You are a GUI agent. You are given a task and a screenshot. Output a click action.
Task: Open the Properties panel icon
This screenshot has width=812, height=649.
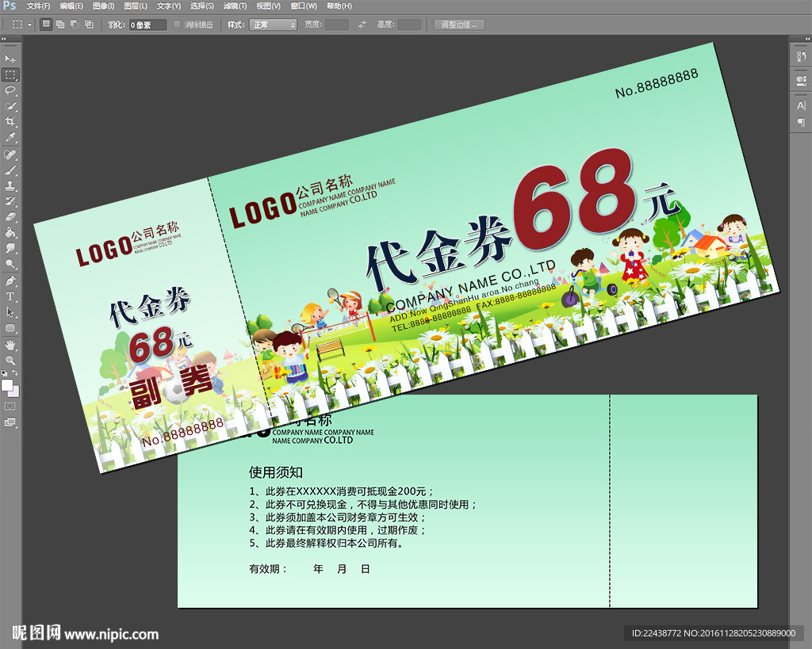click(801, 80)
